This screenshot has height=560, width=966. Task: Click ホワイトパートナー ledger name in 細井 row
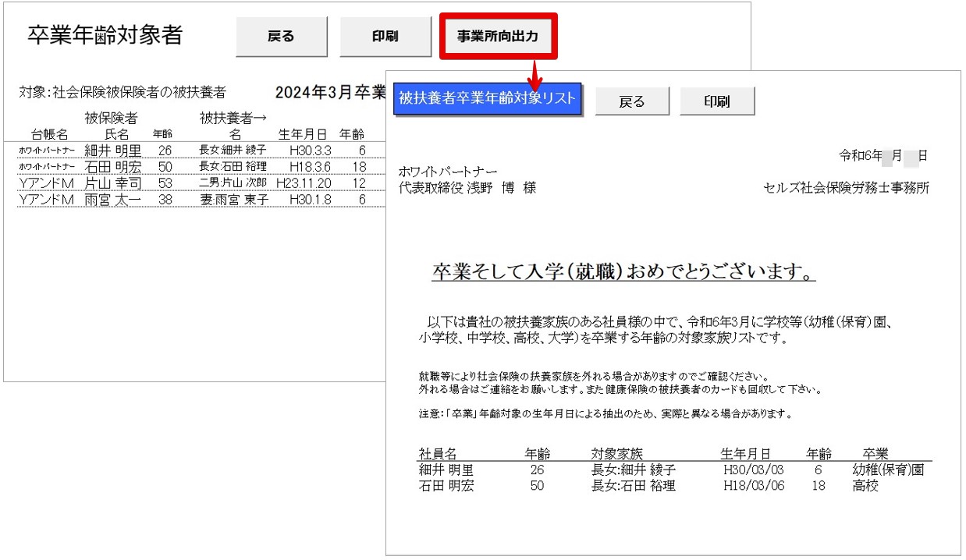click(47, 150)
